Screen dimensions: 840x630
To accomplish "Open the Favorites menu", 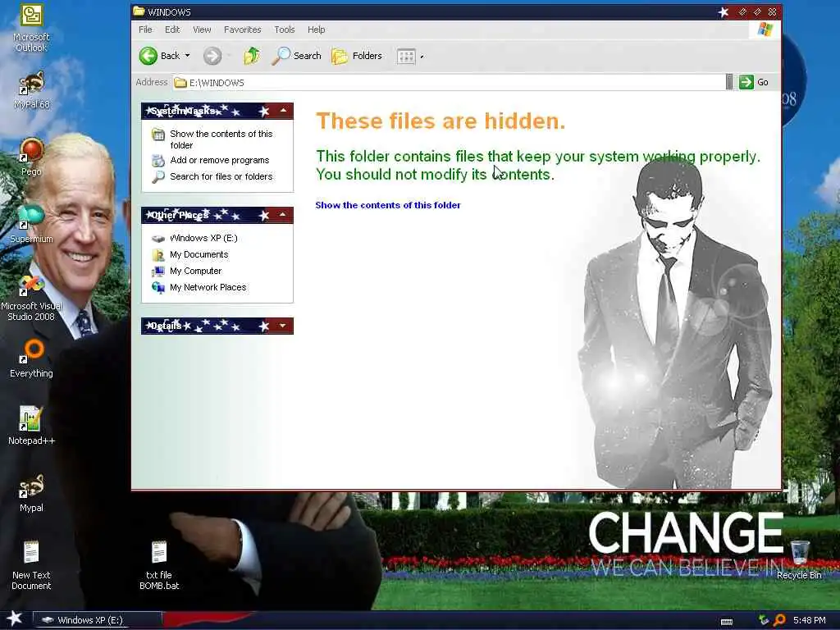I will tap(242, 30).
